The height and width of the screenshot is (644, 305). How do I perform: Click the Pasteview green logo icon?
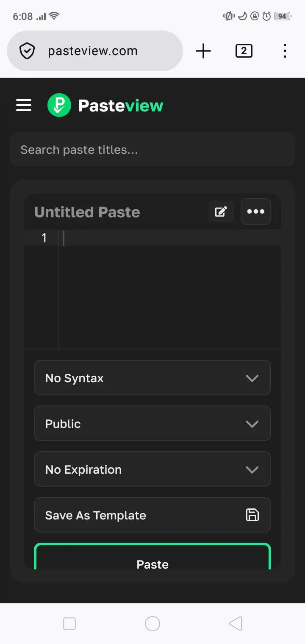[59, 105]
